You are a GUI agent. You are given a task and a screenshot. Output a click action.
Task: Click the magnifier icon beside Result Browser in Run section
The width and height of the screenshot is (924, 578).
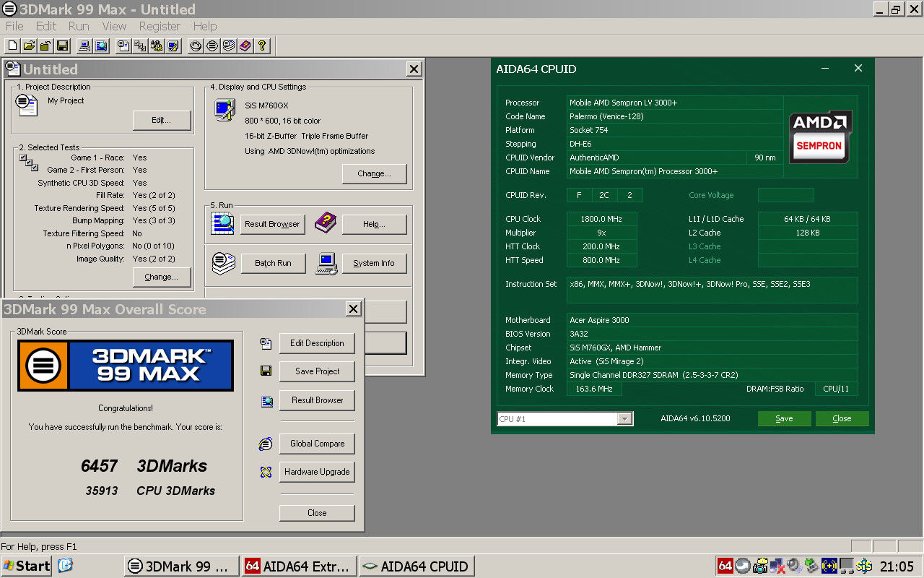tap(222, 223)
